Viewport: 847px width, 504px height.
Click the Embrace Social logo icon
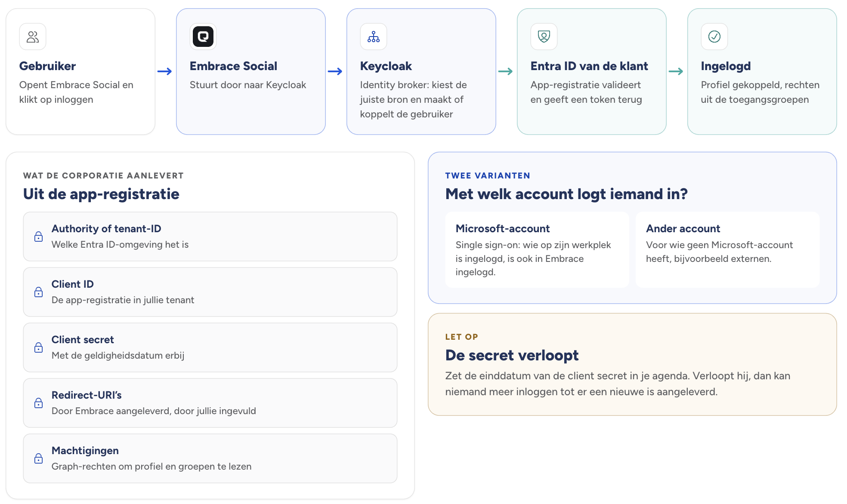click(x=203, y=37)
